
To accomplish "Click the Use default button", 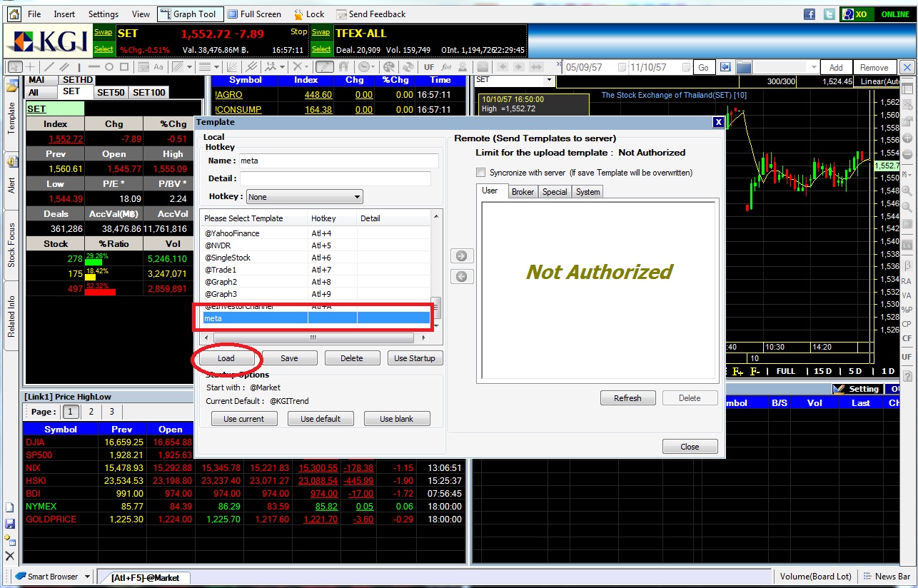I will (321, 419).
